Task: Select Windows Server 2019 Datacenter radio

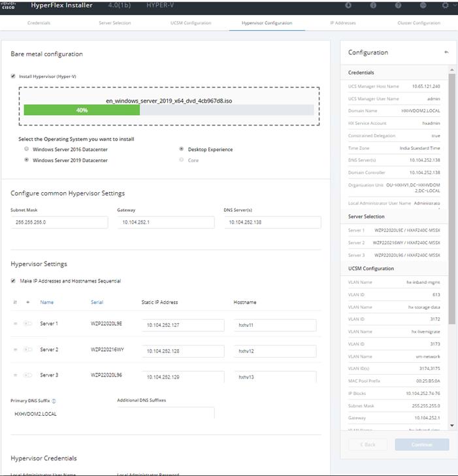Action: pyautogui.click(x=26, y=160)
